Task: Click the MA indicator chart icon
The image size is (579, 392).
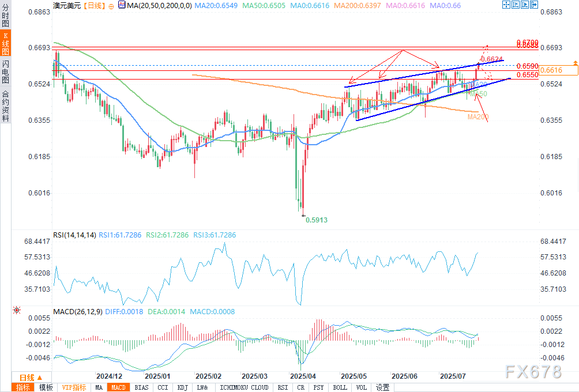Action: coord(121,6)
